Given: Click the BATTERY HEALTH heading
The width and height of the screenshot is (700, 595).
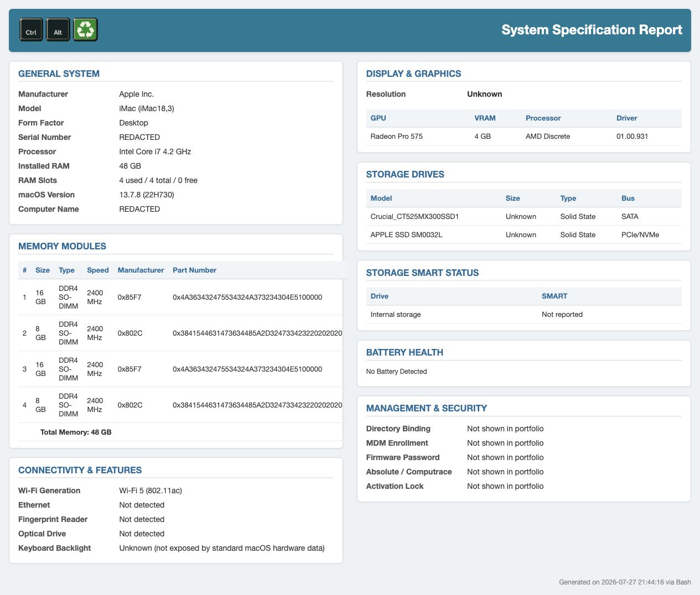Looking at the screenshot, I should click(405, 352).
